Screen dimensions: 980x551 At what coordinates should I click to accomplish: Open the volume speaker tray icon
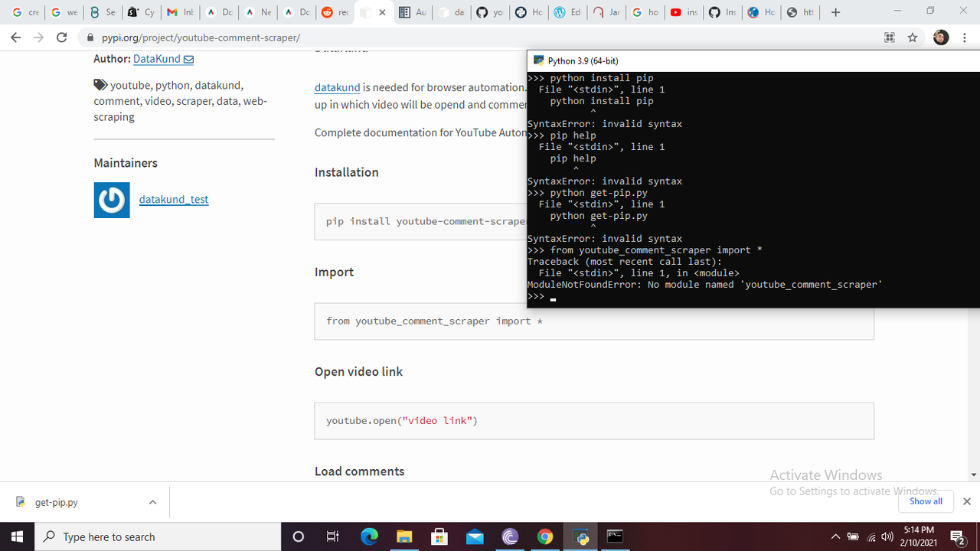pos(888,536)
